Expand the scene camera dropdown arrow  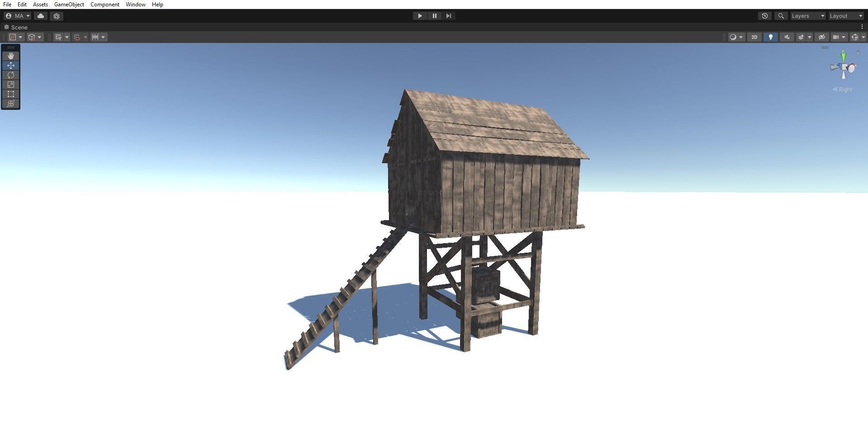(844, 37)
